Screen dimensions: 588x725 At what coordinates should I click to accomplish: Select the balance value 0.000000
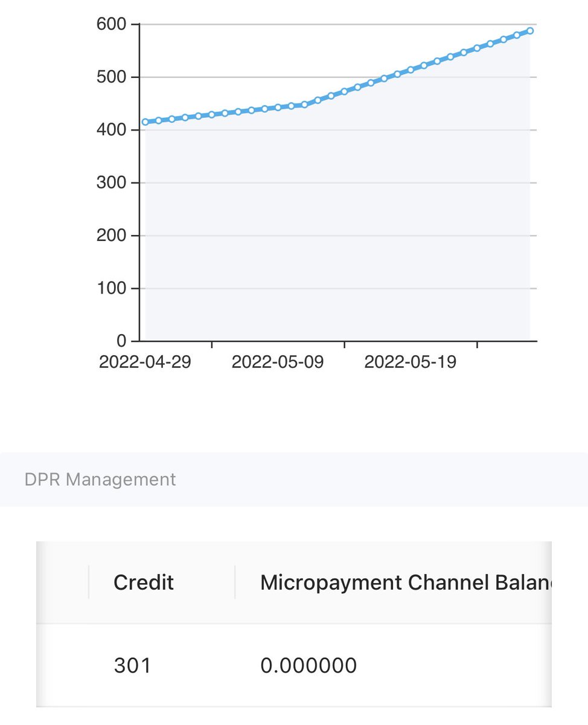pos(308,665)
